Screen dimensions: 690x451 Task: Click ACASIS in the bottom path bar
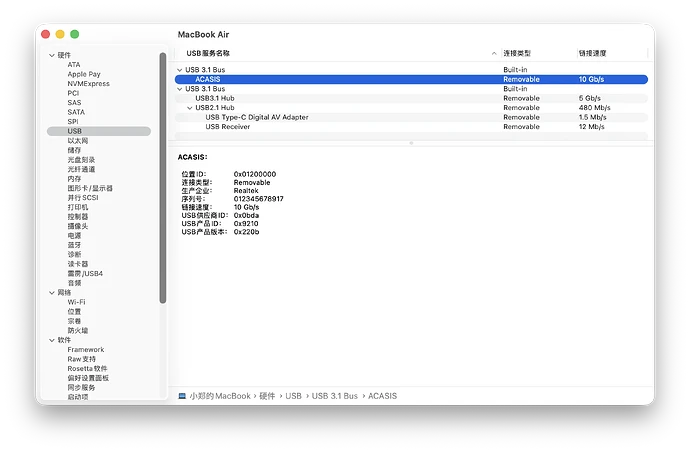click(382, 396)
